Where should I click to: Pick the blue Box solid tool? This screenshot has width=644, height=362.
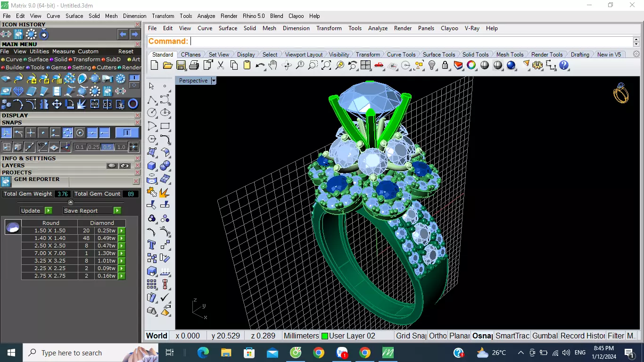pyautogui.click(x=151, y=165)
